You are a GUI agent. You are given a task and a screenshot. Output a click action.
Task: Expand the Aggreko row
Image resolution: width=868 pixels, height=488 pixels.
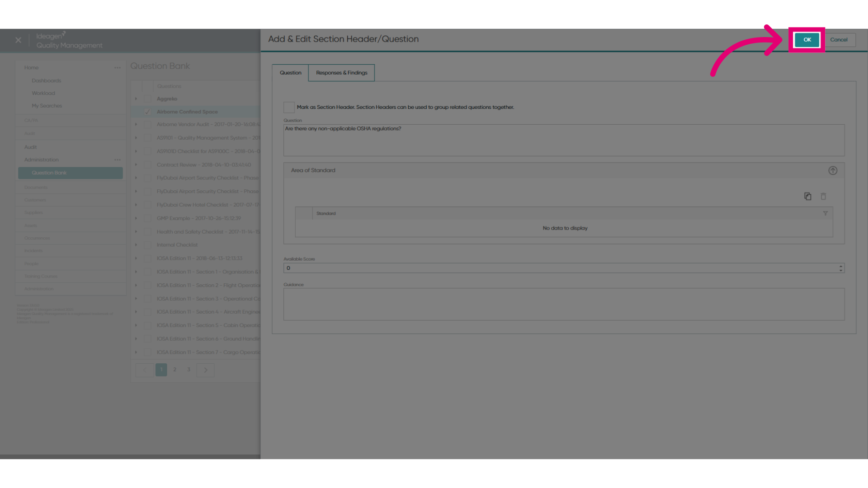(136, 99)
